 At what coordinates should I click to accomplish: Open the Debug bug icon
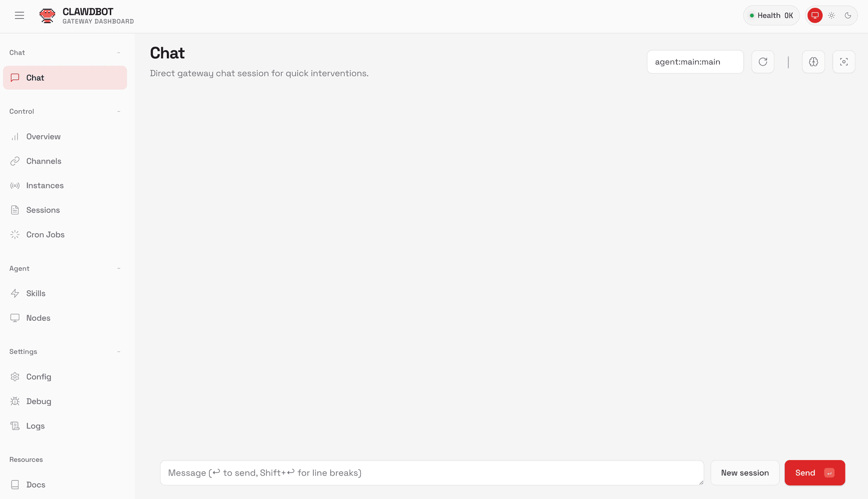point(15,401)
